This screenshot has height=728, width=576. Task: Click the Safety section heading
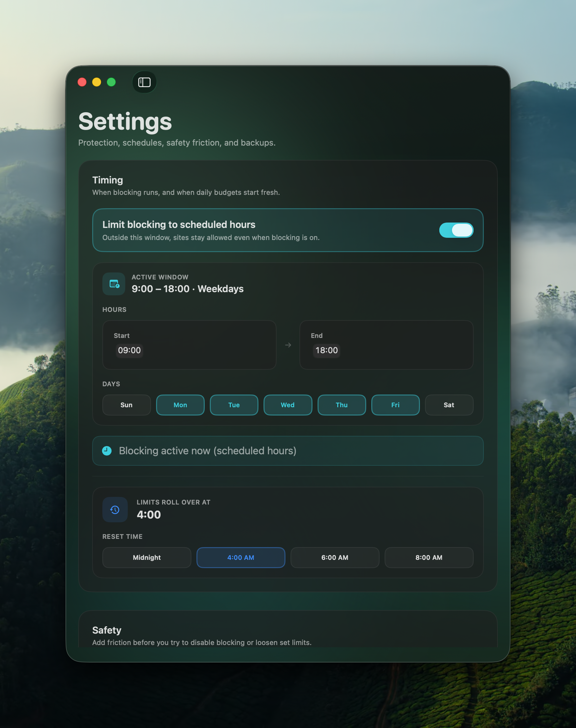point(106,630)
